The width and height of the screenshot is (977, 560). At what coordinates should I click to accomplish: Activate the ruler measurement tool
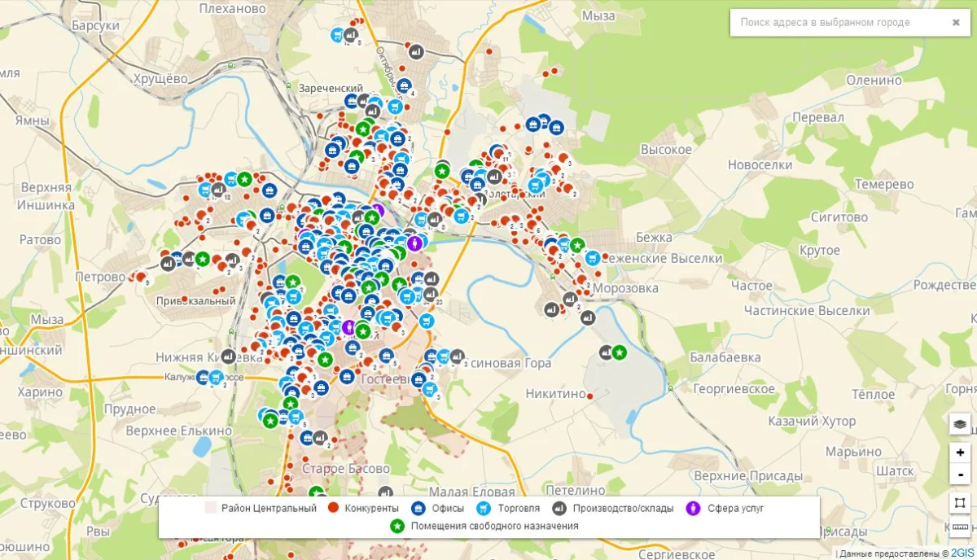960,527
